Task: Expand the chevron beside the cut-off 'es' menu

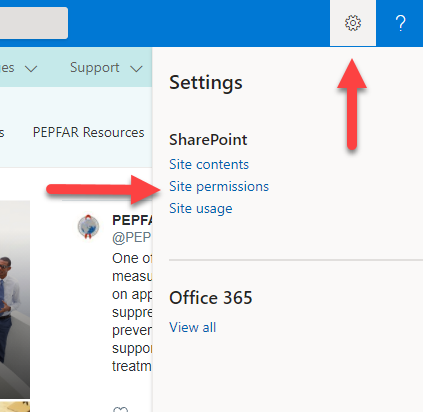Action: pos(31,69)
